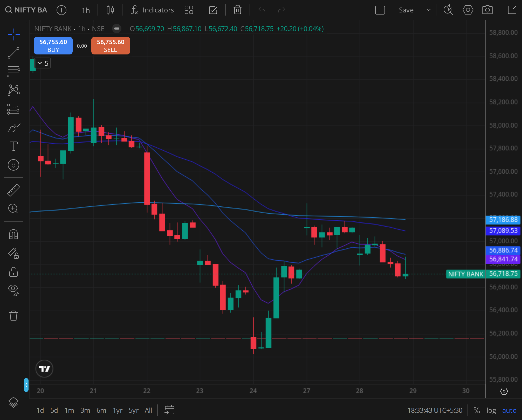
Task: Remove drawings with sidebar trash icon
Action: [x=13, y=316]
